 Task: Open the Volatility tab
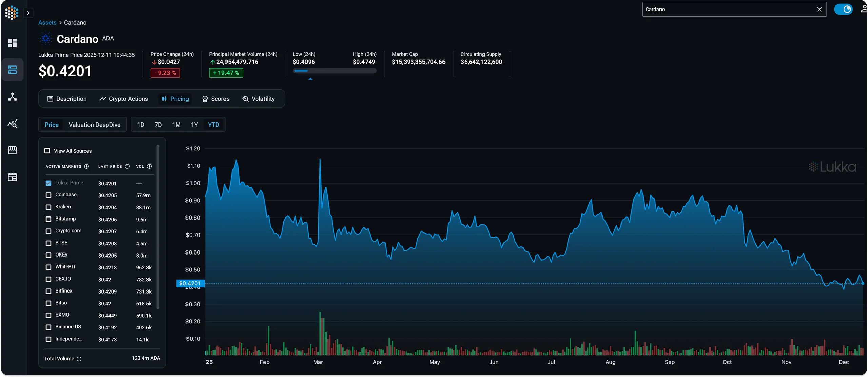(259, 99)
